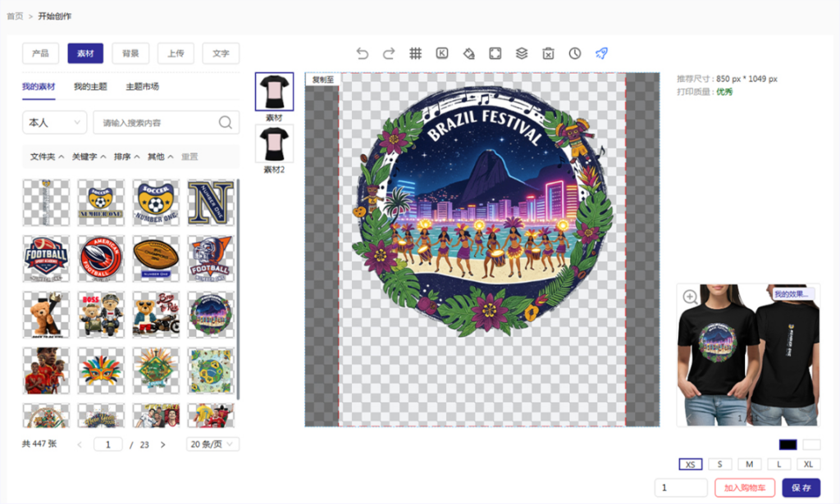Select size XL option

(x=807, y=464)
